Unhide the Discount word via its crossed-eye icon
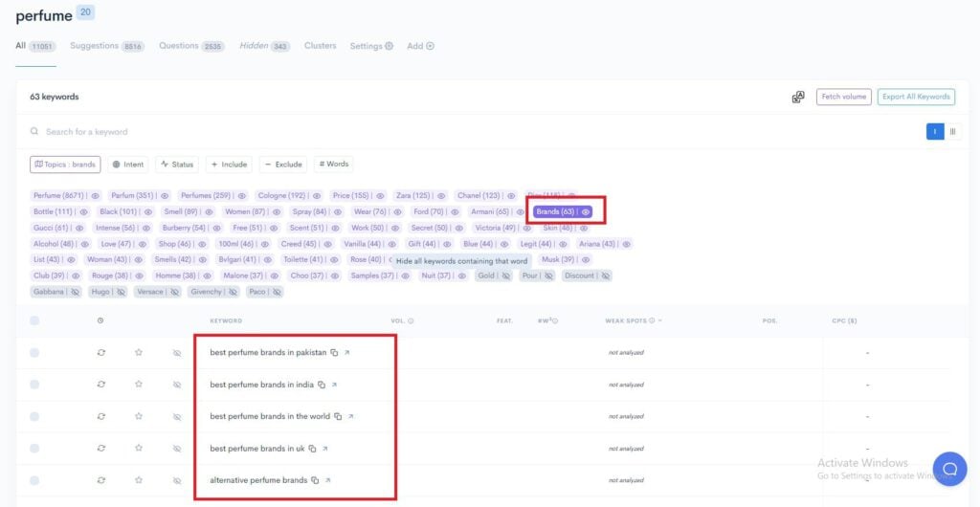The width and height of the screenshot is (980, 507). tap(605, 276)
